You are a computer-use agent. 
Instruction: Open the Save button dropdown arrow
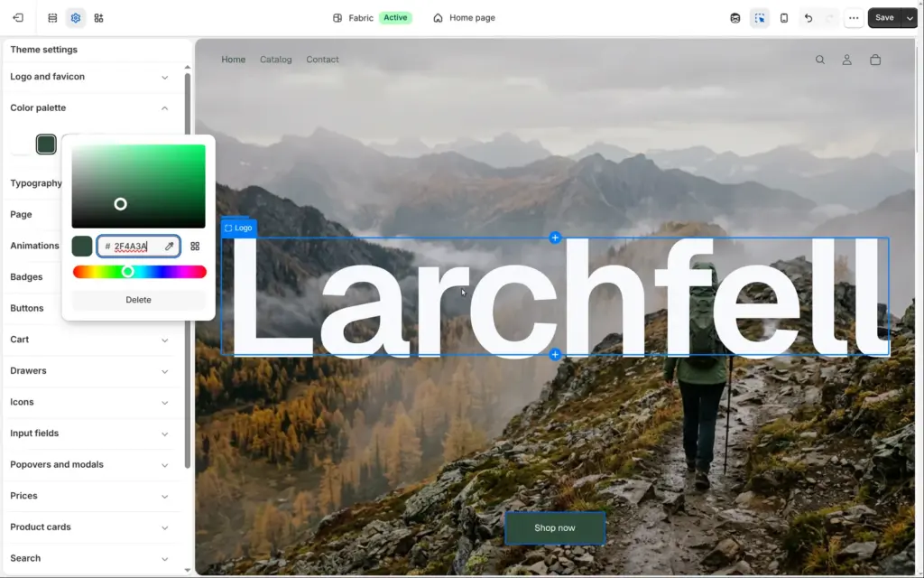[910, 18]
